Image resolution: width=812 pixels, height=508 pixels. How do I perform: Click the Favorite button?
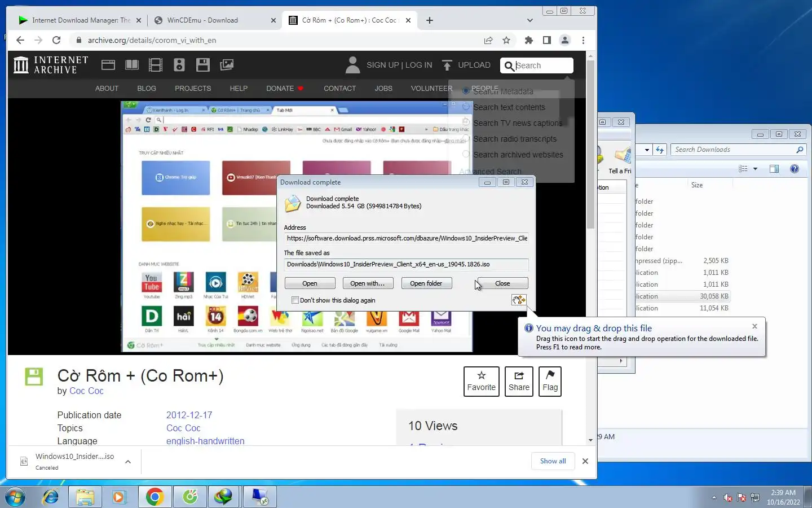(482, 382)
